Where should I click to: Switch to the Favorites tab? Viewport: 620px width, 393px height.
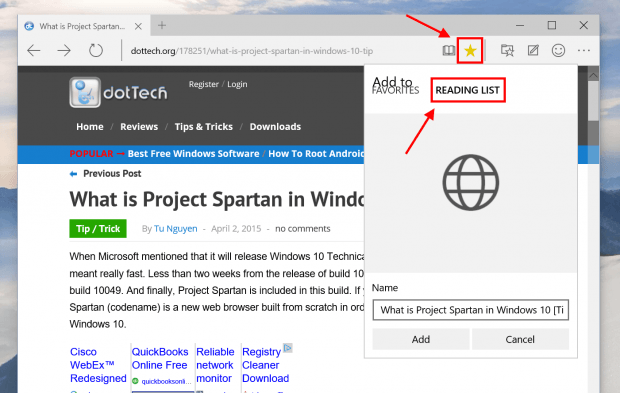pos(395,91)
